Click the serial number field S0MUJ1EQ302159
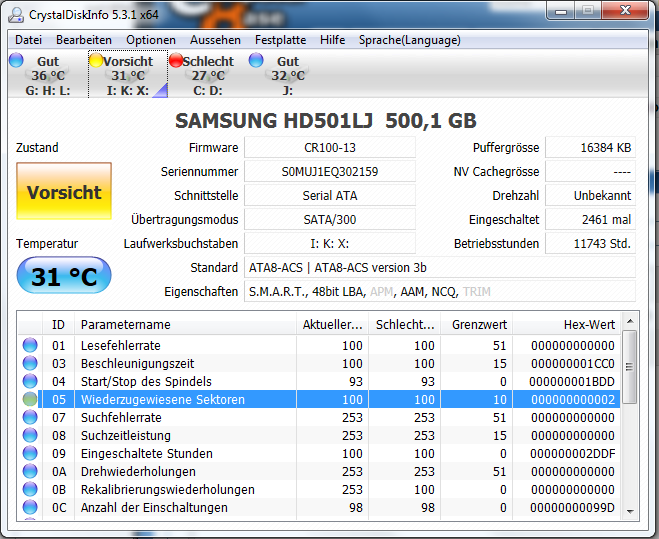The height and width of the screenshot is (539, 659). (330, 172)
